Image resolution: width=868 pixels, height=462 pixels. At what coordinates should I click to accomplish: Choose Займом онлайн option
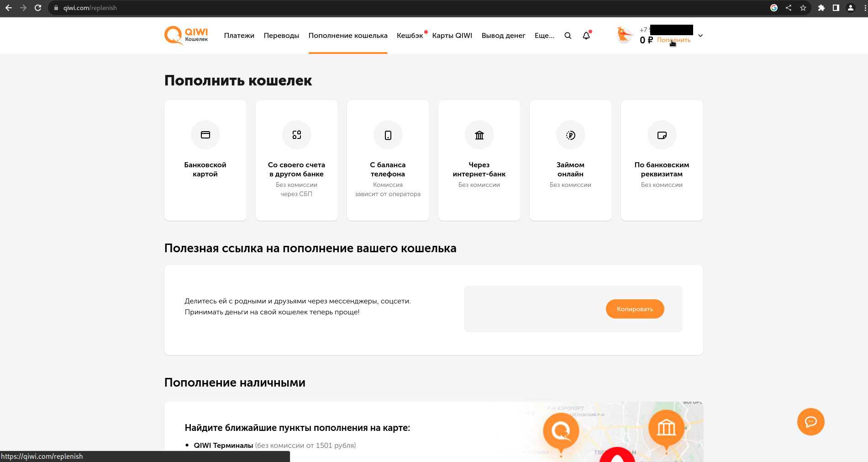point(571,160)
